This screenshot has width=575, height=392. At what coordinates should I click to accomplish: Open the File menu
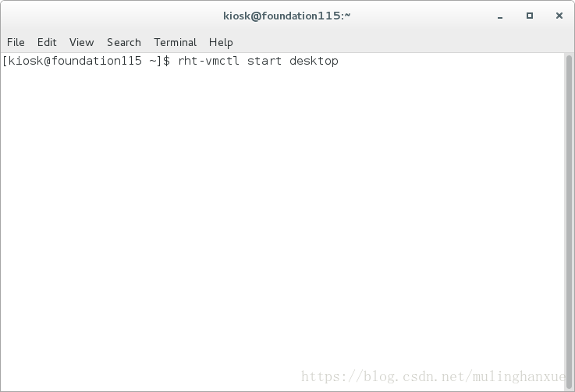tap(16, 43)
